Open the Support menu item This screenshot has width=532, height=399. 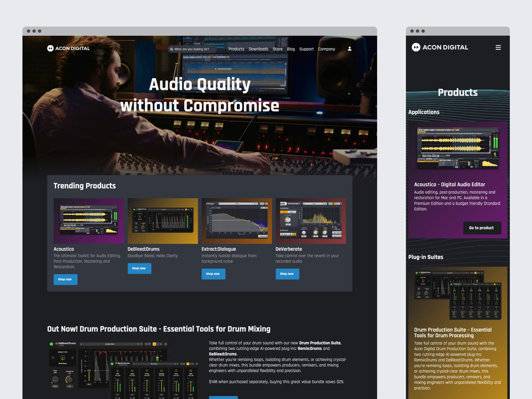click(x=306, y=49)
